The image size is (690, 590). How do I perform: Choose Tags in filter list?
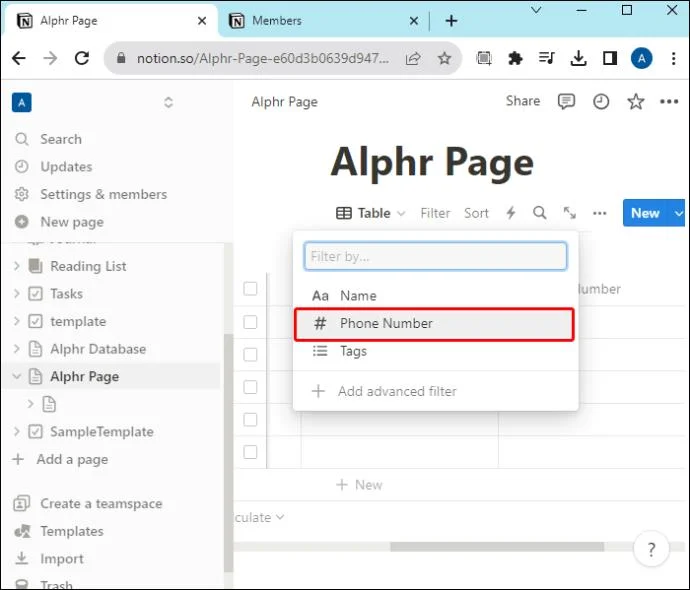[435, 351]
